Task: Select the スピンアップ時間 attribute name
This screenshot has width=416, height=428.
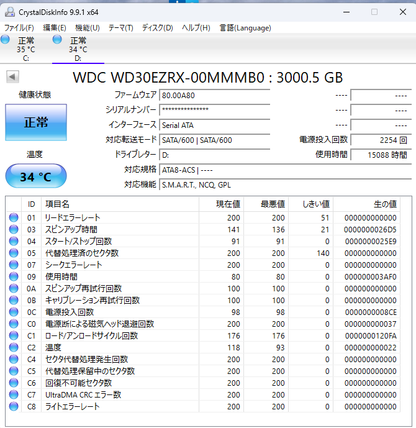Action: coord(71,229)
